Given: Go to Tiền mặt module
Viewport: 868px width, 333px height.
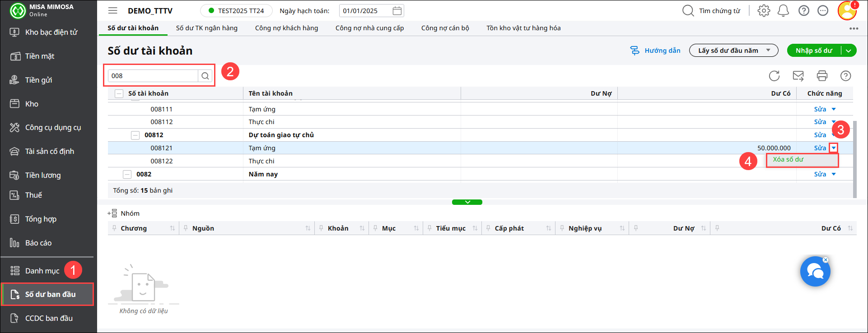Looking at the screenshot, I should pos(33,56).
